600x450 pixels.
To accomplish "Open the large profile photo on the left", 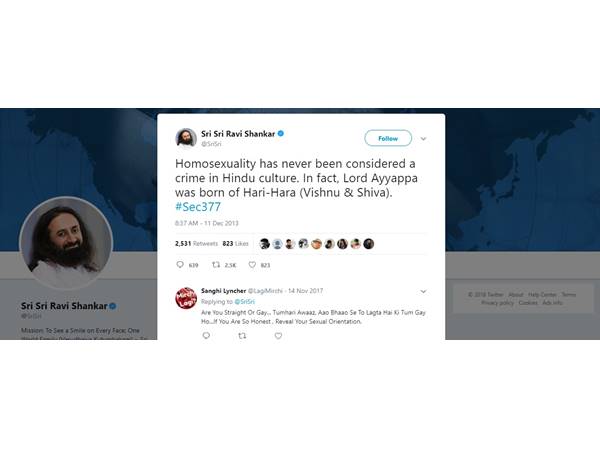I will coord(66,243).
